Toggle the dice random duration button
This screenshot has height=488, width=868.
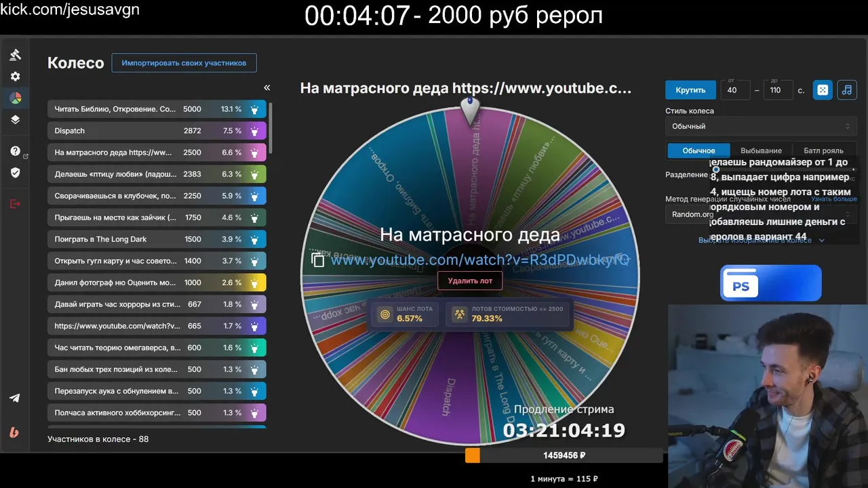(x=823, y=89)
